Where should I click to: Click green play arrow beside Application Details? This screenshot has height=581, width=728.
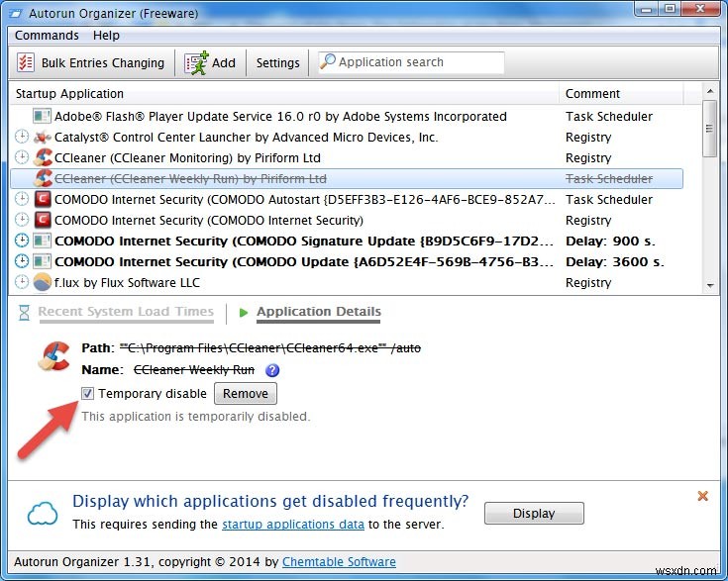244,313
